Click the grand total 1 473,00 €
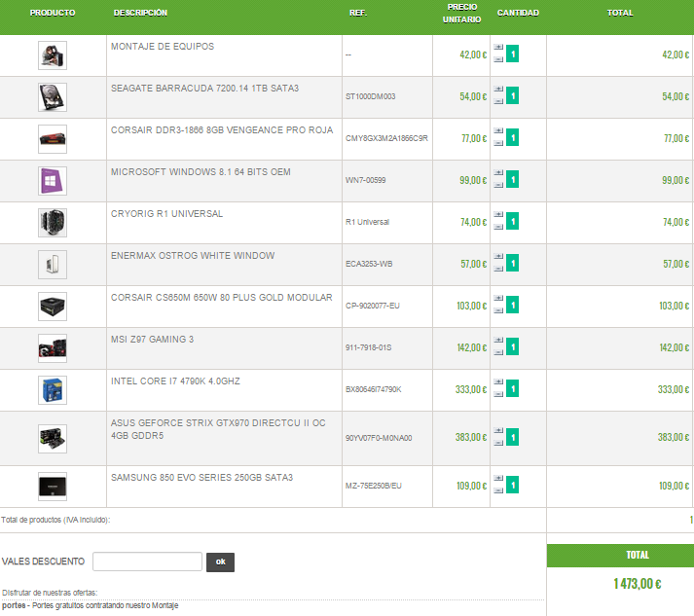Screen dimensions: 694x616 (x=638, y=584)
